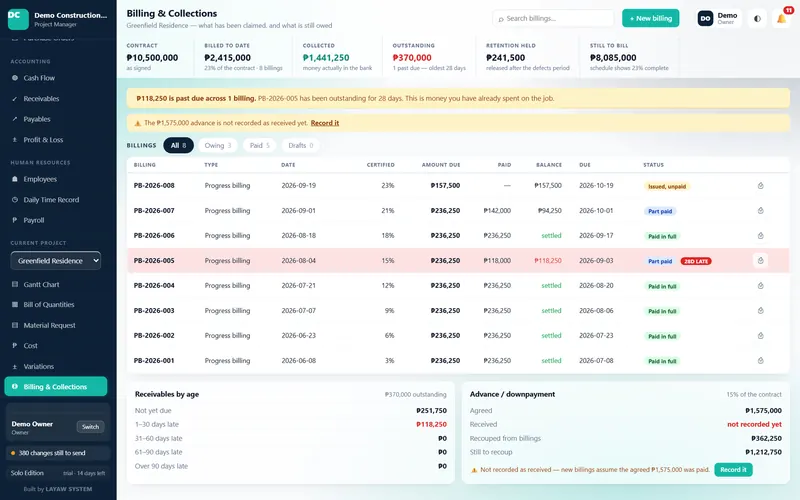Viewport: 800px width, 500px height.
Task: Toggle the dark/light theme icon
Action: (x=757, y=18)
